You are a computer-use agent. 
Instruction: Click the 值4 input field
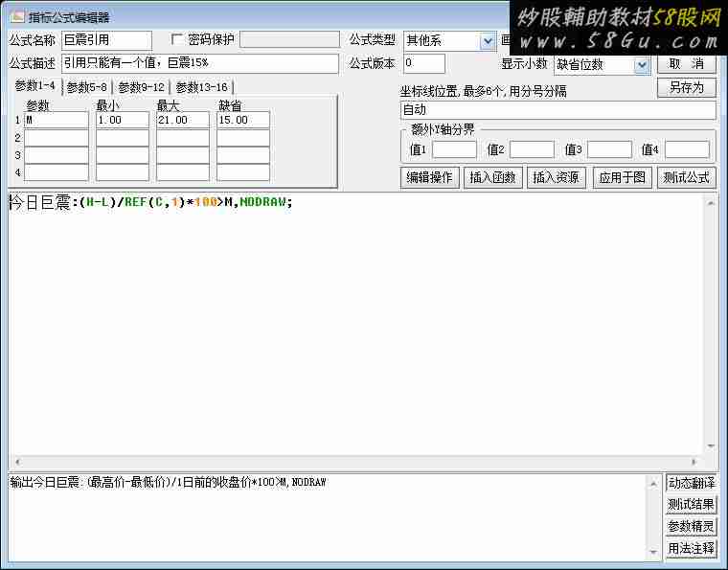pyautogui.click(x=687, y=149)
